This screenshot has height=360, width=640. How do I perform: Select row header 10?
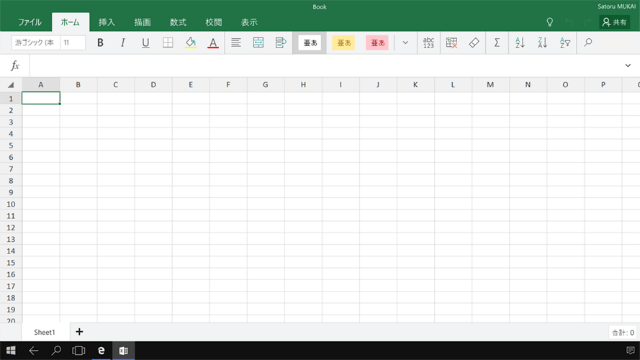pyautogui.click(x=11, y=204)
